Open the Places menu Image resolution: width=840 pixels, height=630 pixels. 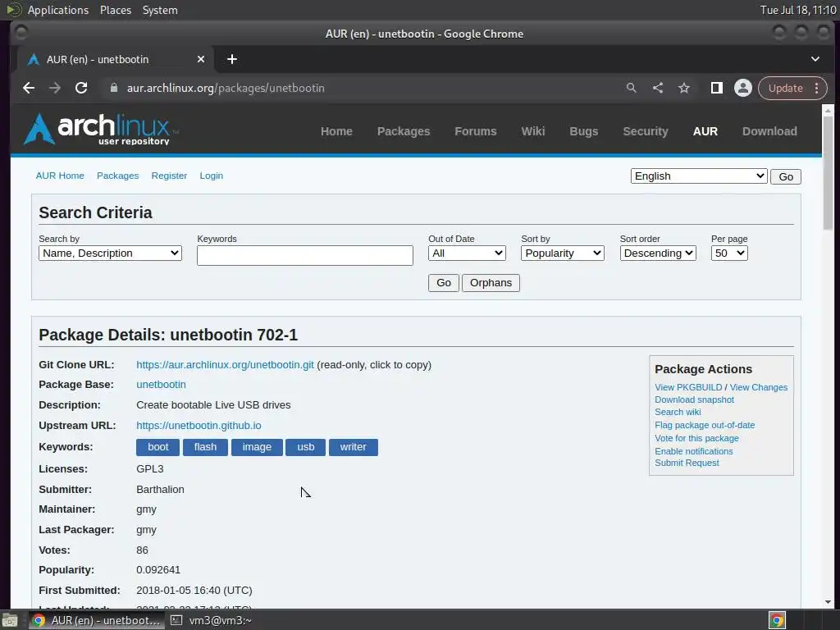116,10
